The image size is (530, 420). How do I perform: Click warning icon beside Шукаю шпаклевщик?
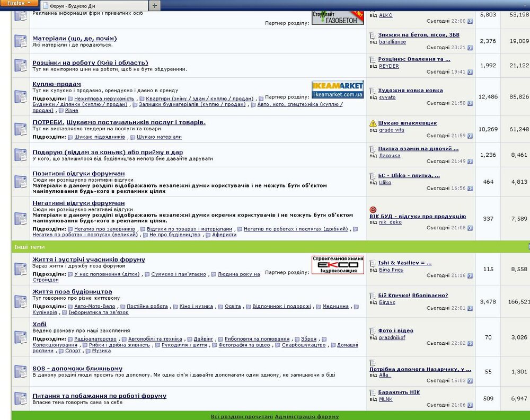pos(373,123)
